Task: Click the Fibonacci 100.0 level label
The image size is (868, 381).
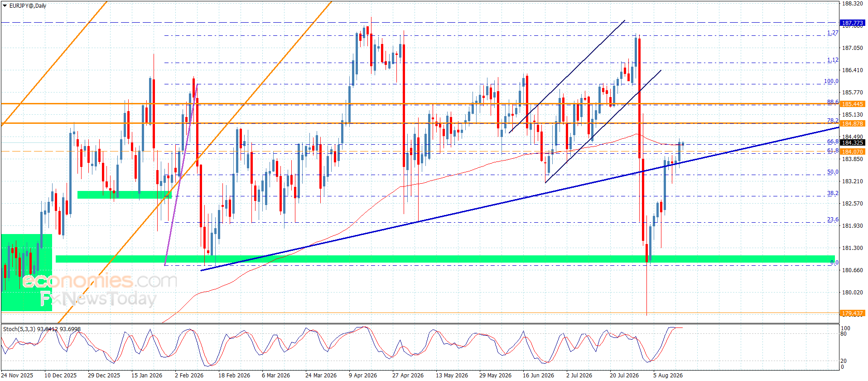Action: pyautogui.click(x=831, y=81)
